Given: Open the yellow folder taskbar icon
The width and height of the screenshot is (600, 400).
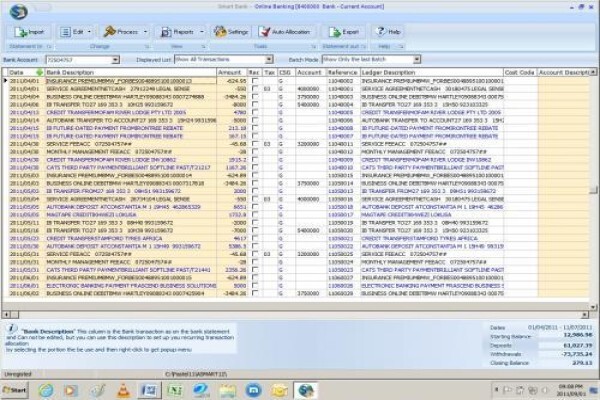Looking at the screenshot, I should (280, 390).
